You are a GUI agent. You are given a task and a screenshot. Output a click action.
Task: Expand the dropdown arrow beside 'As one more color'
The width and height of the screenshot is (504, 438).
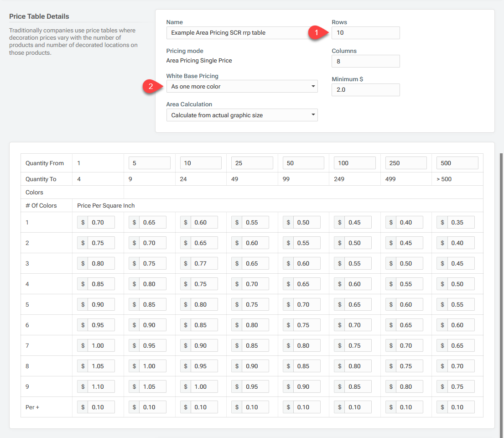pyautogui.click(x=313, y=86)
